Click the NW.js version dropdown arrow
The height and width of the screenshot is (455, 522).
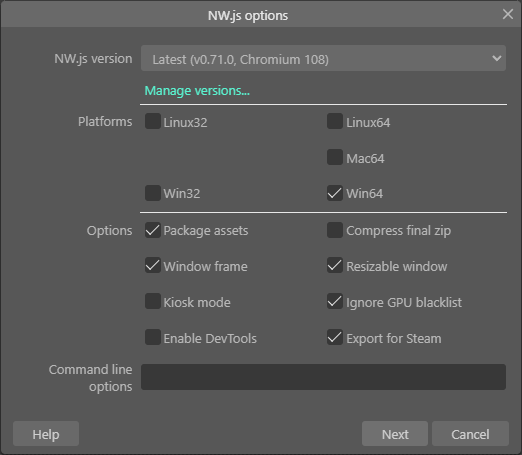(x=496, y=58)
